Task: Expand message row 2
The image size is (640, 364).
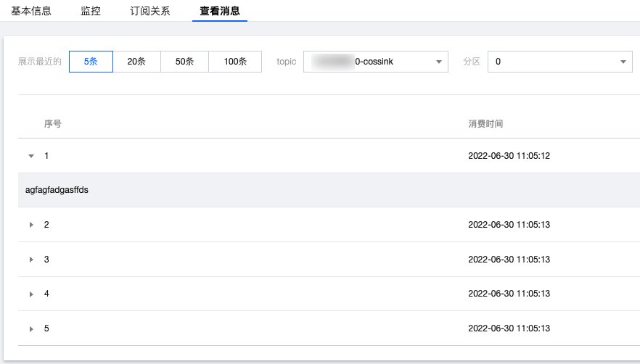Action: coord(31,225)
